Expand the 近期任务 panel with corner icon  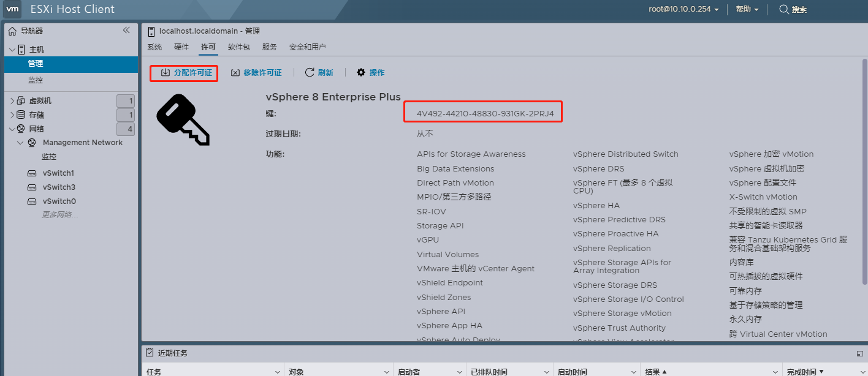[x=861, y=353]
